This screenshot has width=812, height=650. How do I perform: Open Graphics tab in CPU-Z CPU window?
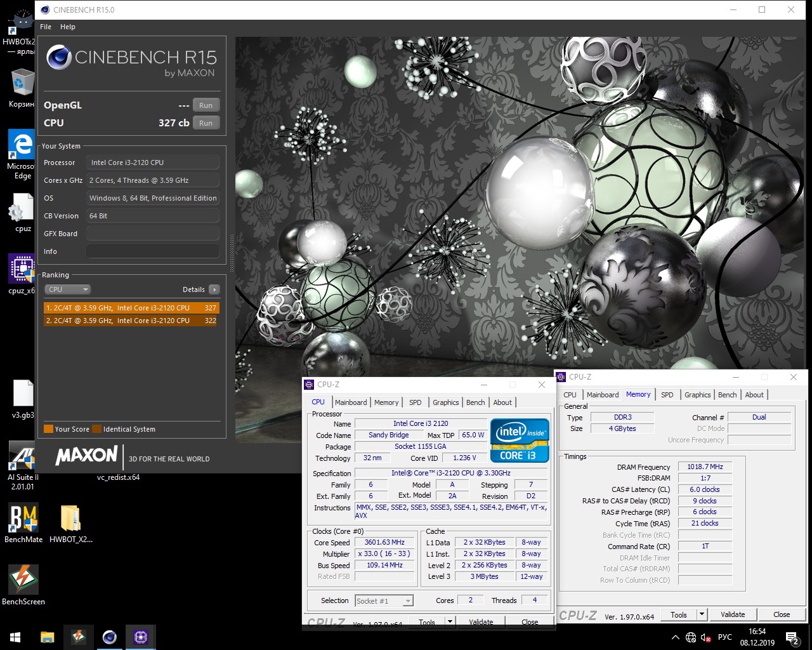446,402
